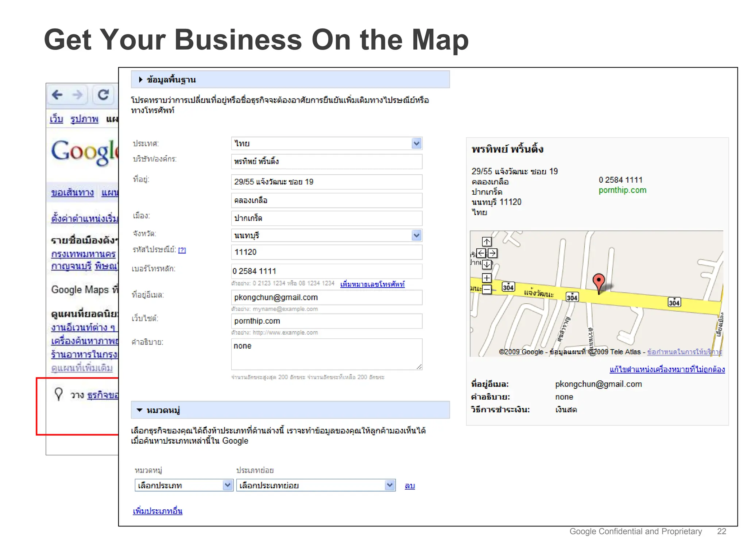The width and height of the screenshot is (747, 560).
Task: Collapse the หมวดหมู่ section header
Action: pos(290,410)
